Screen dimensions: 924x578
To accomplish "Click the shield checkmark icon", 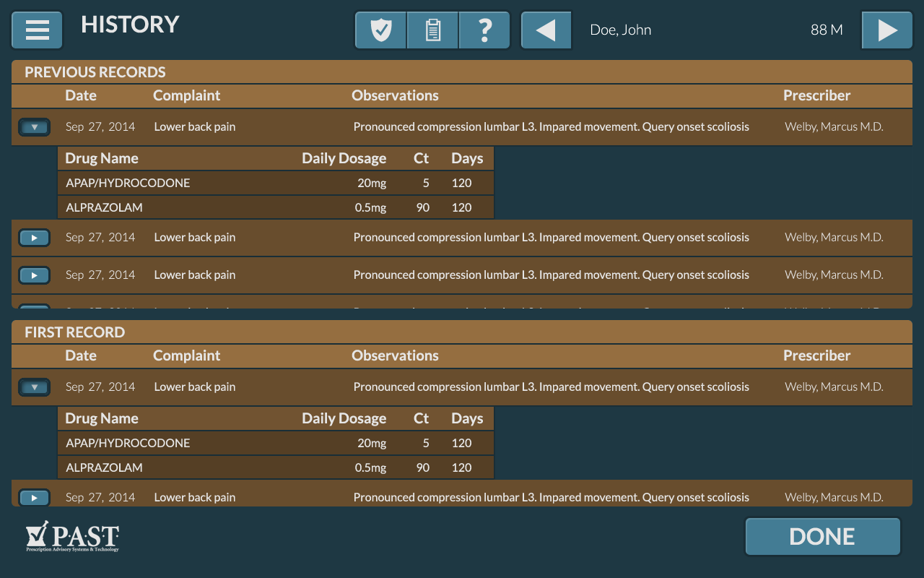I will pyautogui.click(x=380, y=30).
